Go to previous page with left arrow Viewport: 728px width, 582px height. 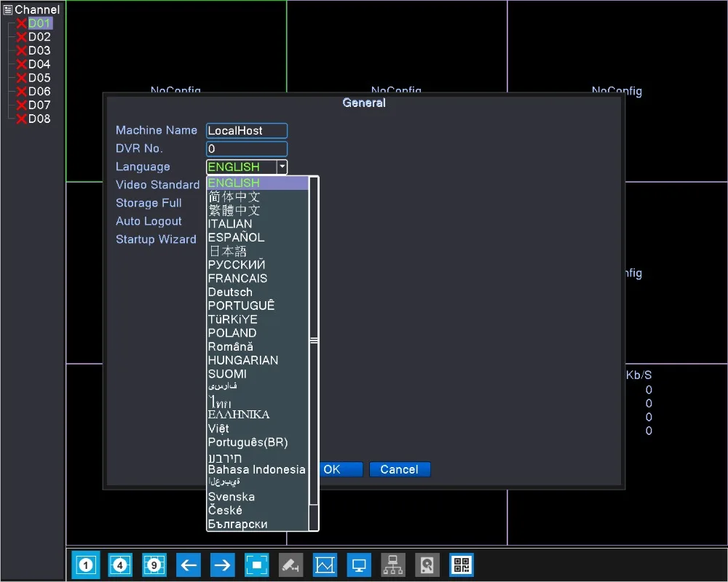(189, 565)
